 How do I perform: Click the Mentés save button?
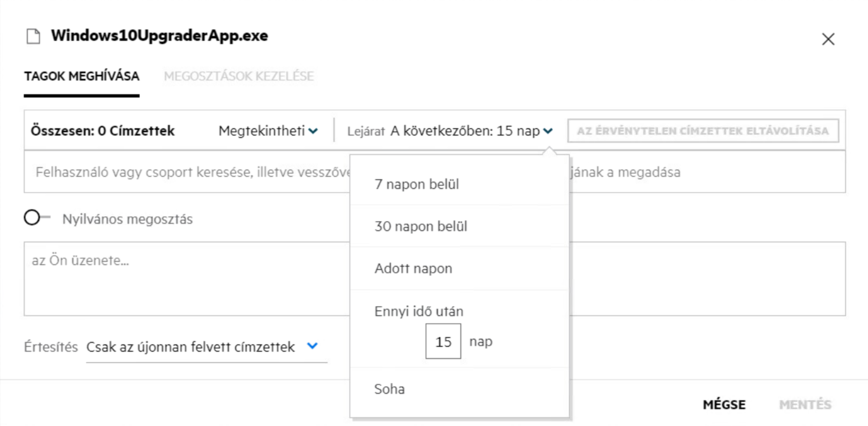(x=805, y=405)
